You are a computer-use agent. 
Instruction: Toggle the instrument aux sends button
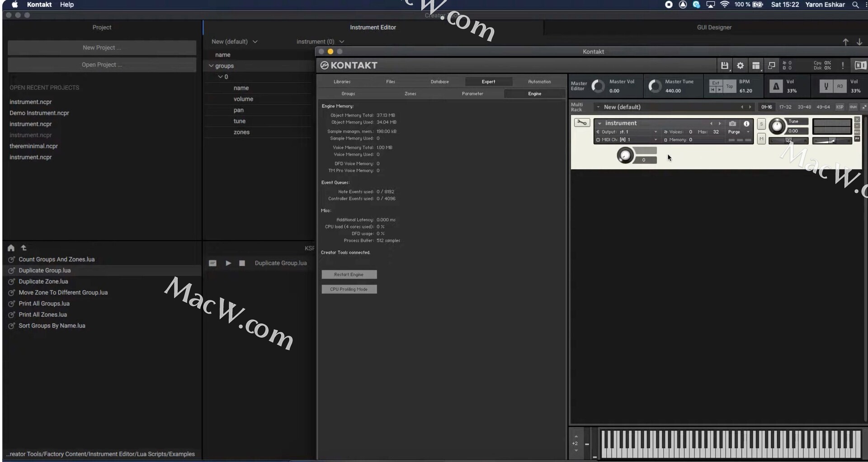857,132
